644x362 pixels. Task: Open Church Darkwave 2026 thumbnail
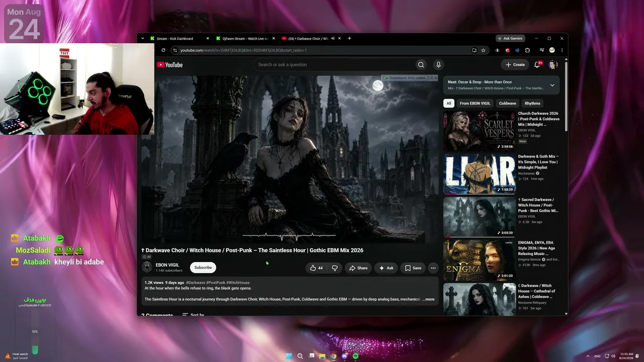(479, 131)
